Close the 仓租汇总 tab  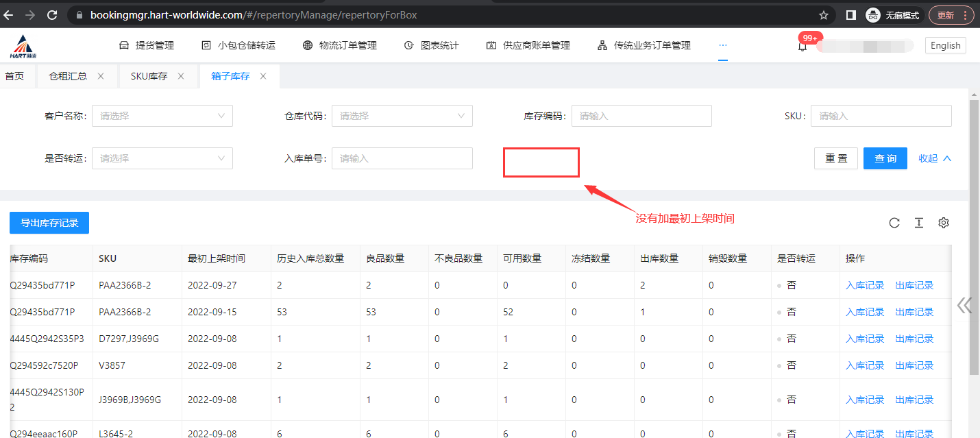pos(101,76)
